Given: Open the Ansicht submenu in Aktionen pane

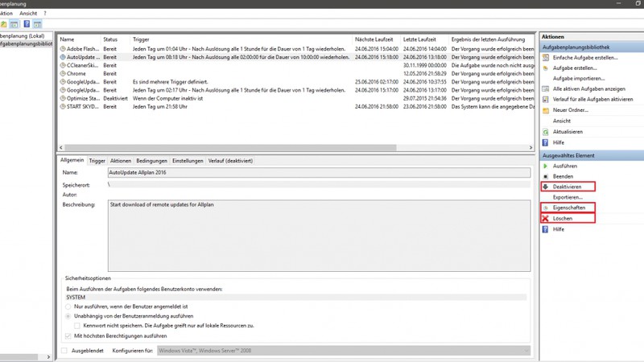Looking at the screenshot, I should click(561, 121).
